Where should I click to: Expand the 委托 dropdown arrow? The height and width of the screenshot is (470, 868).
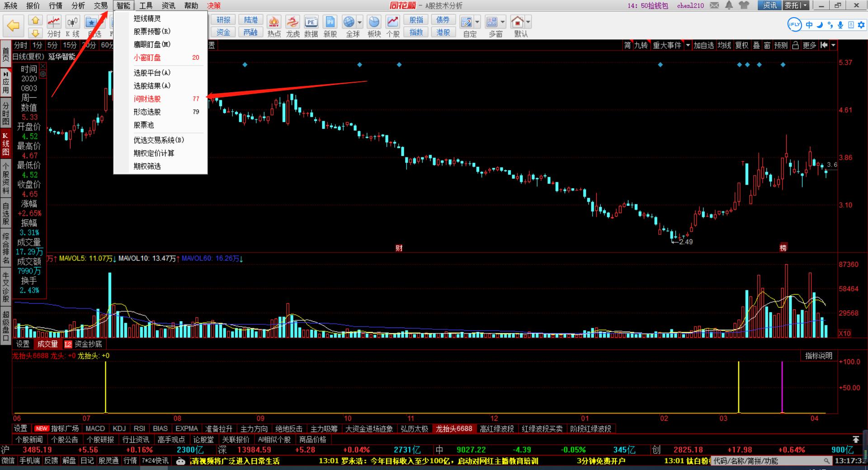pos(805,5)
